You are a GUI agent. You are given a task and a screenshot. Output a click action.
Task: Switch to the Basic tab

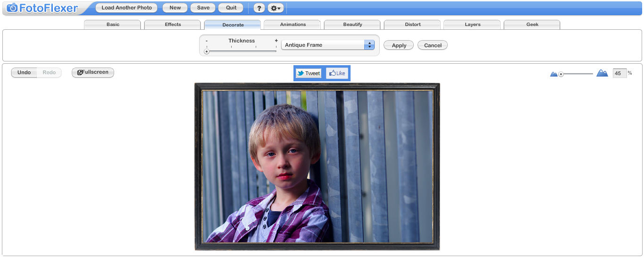coord(112,25)
